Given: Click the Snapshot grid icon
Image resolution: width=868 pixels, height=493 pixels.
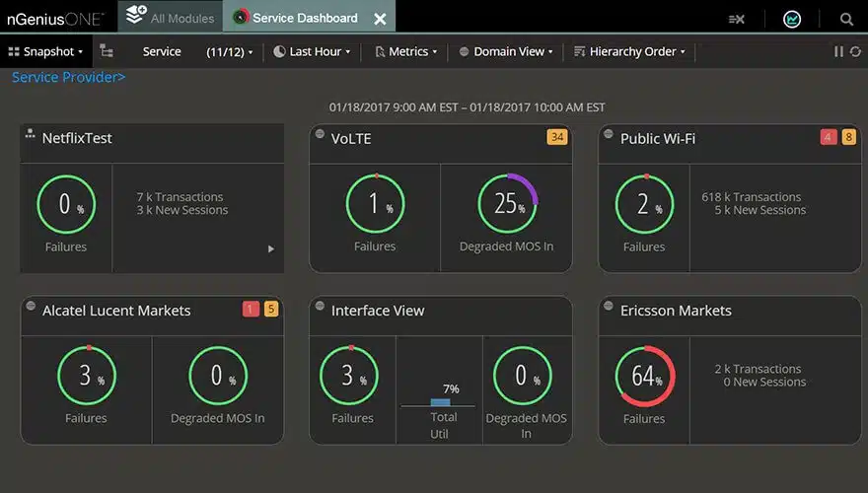Looking at the screenshot, I should (14, 51).
